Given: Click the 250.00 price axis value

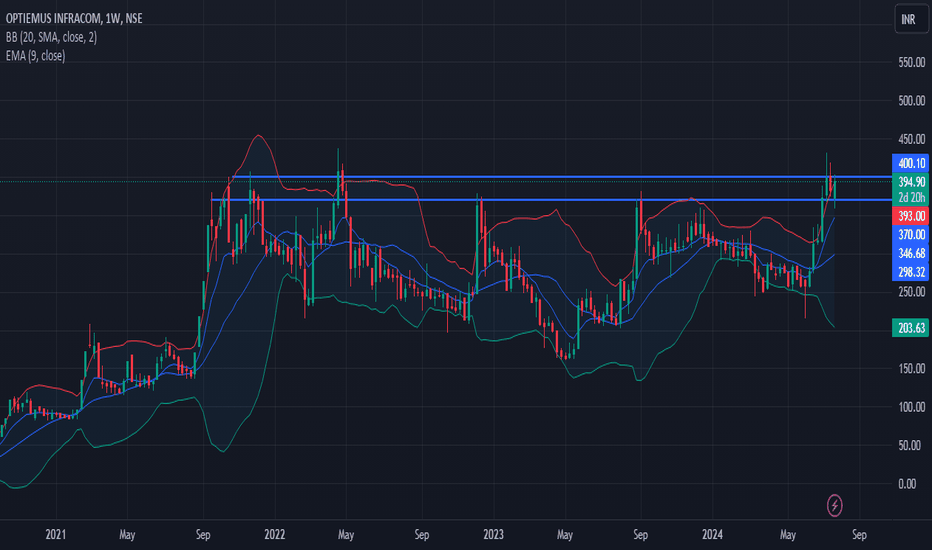Looking at the screenshot, I should tap(911, 291).
